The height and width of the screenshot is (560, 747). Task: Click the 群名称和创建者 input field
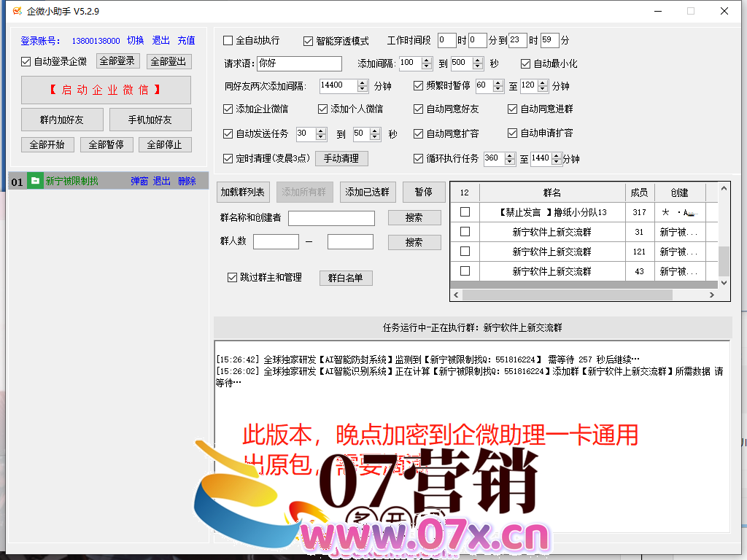tap(331, 218)
